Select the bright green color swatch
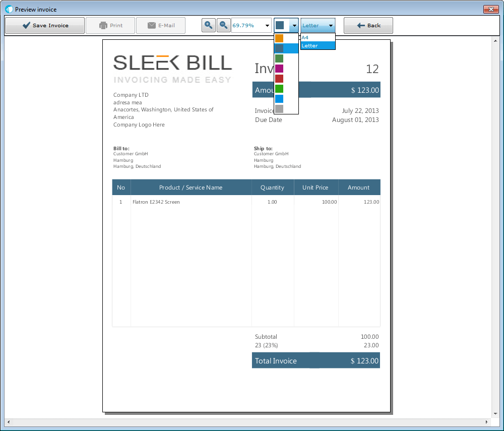 click(279, 89)
